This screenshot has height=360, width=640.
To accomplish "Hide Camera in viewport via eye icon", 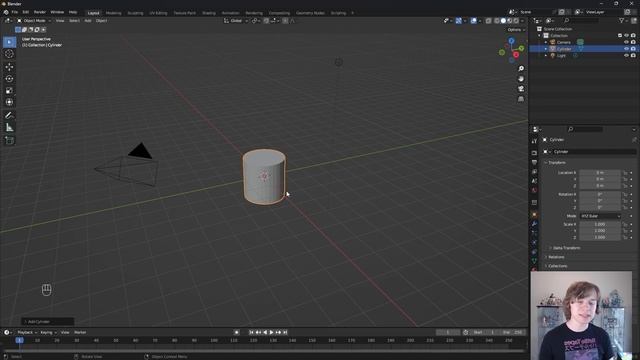I will point(627,42).
